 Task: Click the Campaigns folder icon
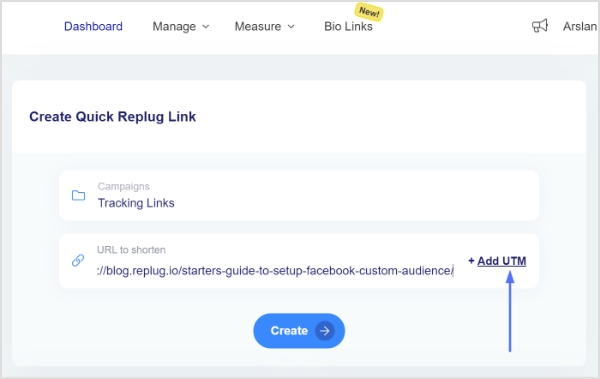click(78, 195)
